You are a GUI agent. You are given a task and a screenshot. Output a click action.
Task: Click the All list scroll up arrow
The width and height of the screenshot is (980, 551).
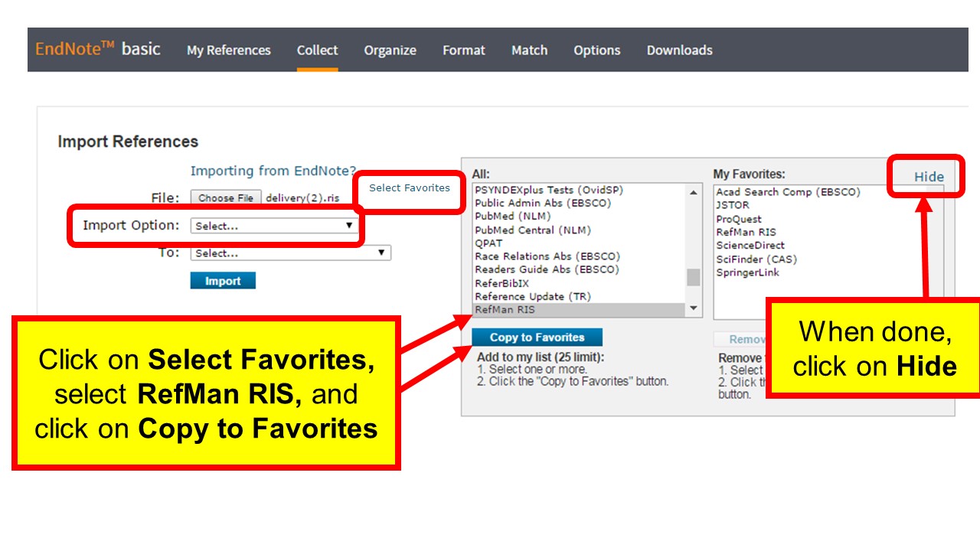coord(694,192)
